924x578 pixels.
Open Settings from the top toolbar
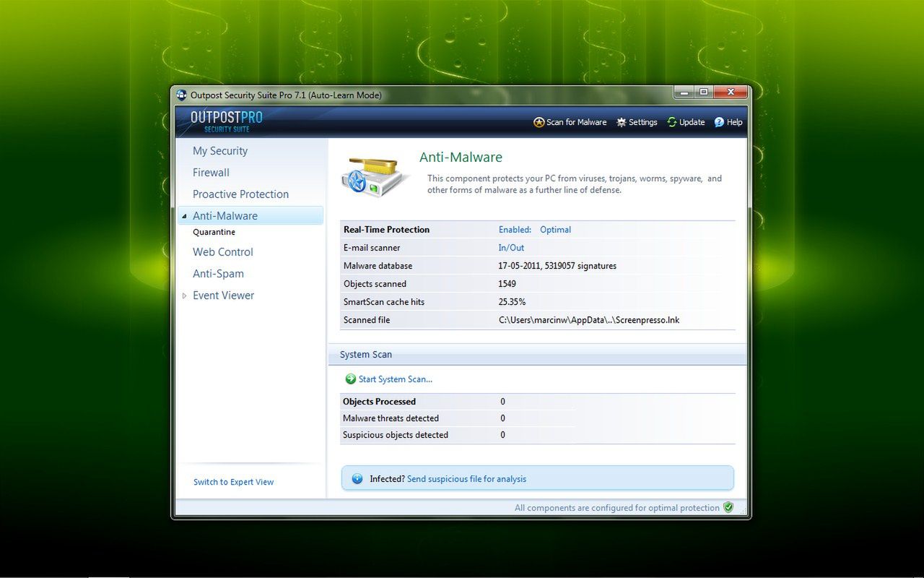tap(642, 122)
